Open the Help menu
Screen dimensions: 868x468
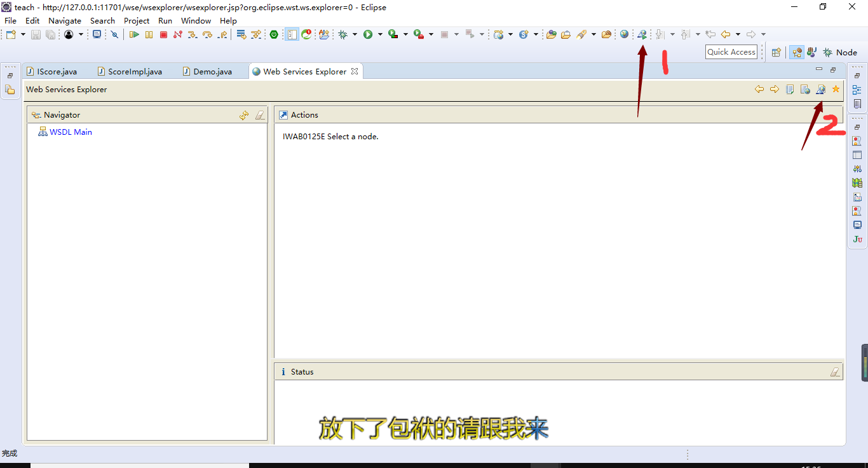pos(228,20)
